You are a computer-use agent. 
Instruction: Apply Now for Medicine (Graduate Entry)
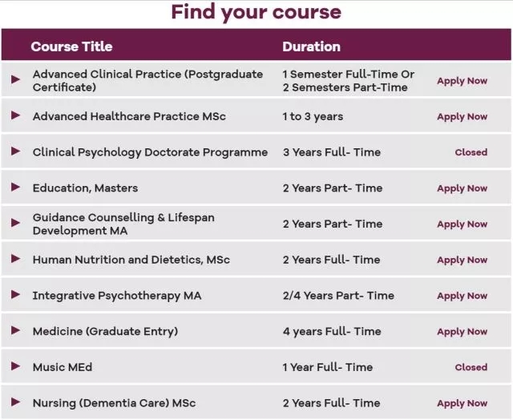click(x=462, y=332)
